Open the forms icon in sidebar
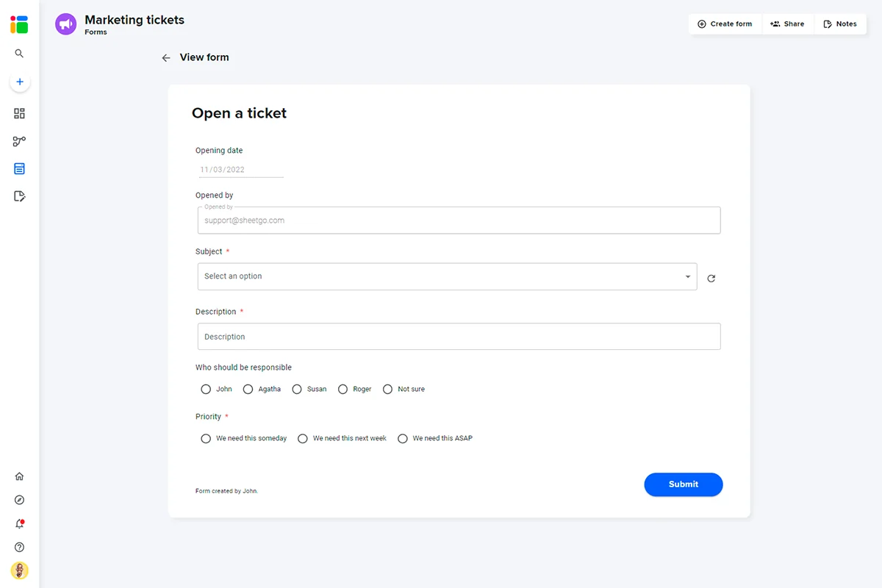The height and width of the screenshot is (588, 882). 20,169
